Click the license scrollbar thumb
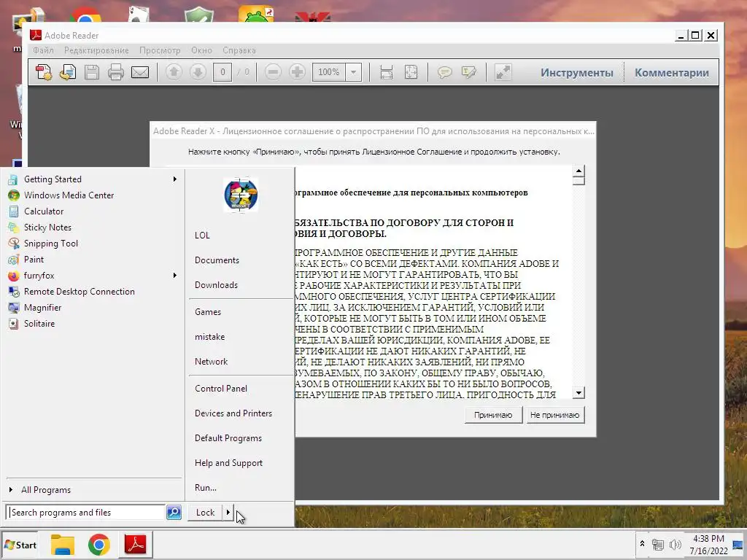Viewport: 747px width, 560px height. [x=578, y=181]
